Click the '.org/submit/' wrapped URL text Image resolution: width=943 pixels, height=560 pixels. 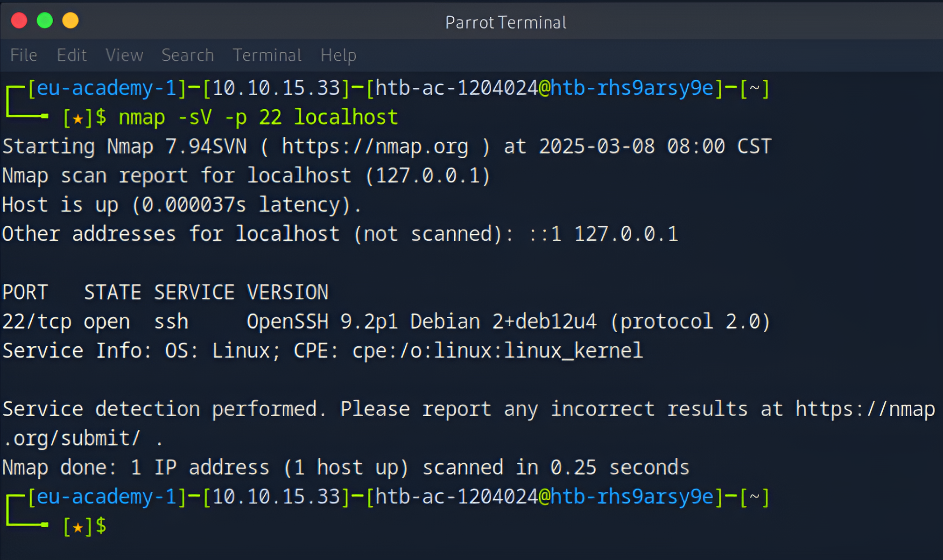(71, 438)
